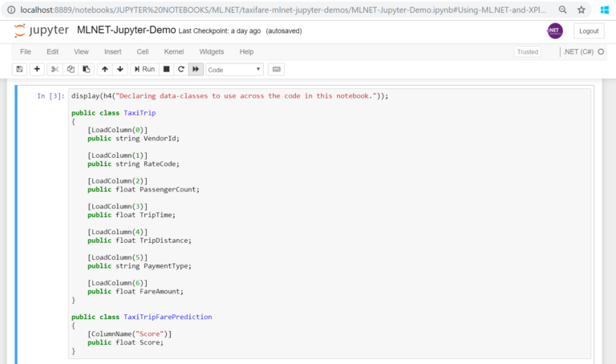Save notebook with the floppy disk icon
Viewport: 616px width, 364px height.
19,69
